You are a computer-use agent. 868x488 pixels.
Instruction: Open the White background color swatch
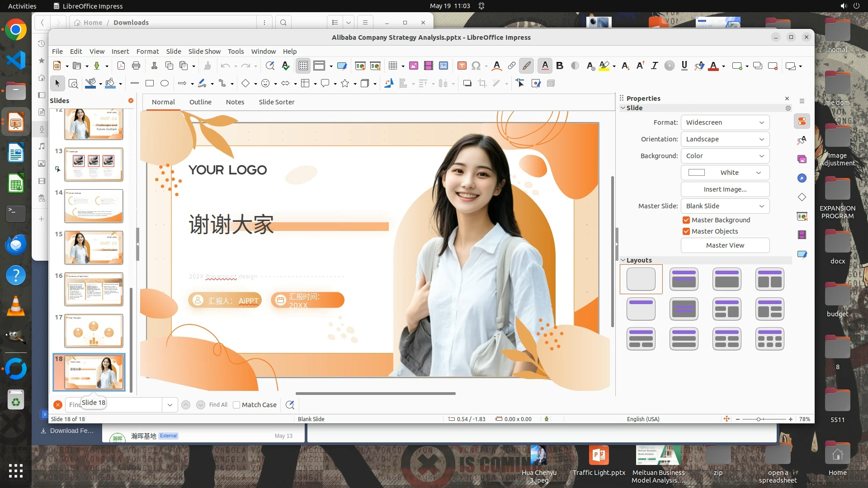pyautogui.click(x=725, y=173)
